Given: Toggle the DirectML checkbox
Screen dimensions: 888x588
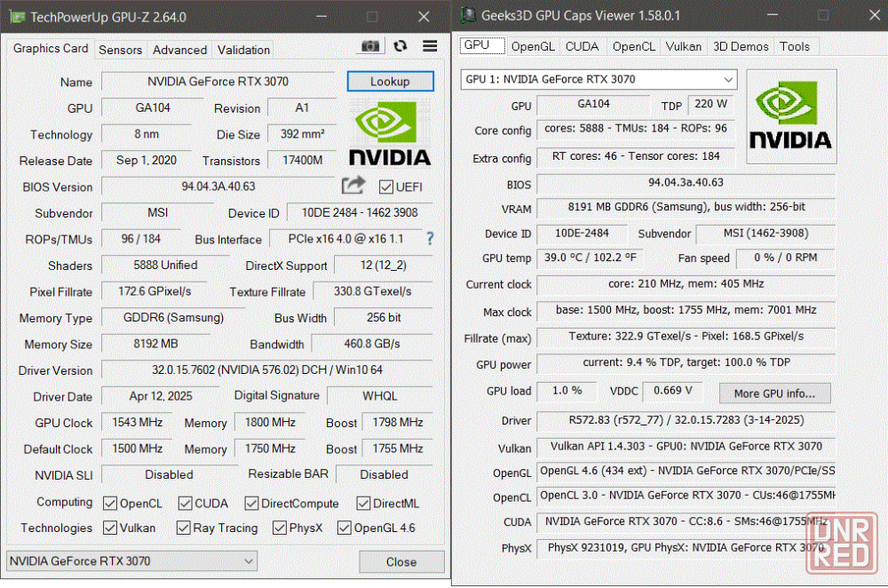Looking at the screenshot, I should tap(363, 504).
